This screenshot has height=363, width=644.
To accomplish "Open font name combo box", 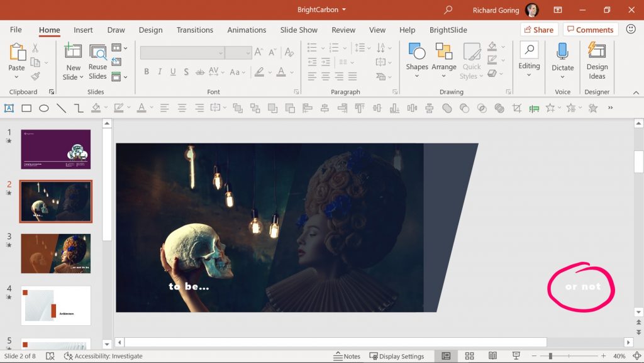I will (182, 53).
